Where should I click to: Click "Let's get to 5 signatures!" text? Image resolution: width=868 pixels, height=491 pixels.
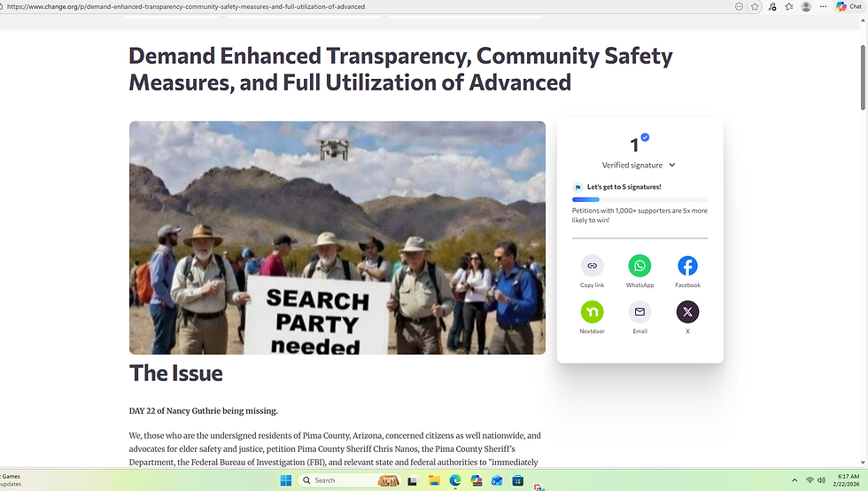[624, 187]
